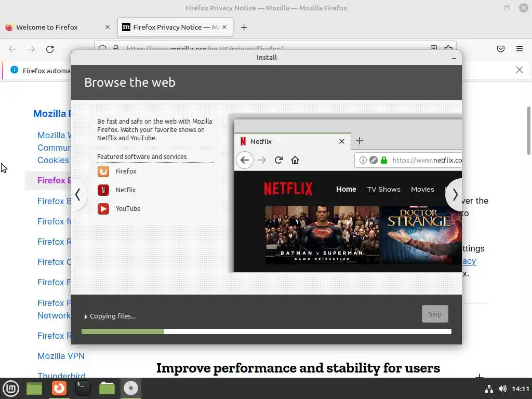Select the Firefox Privacy Notice tab
This screenshot has width=532, height=399.
pos(176,27)
